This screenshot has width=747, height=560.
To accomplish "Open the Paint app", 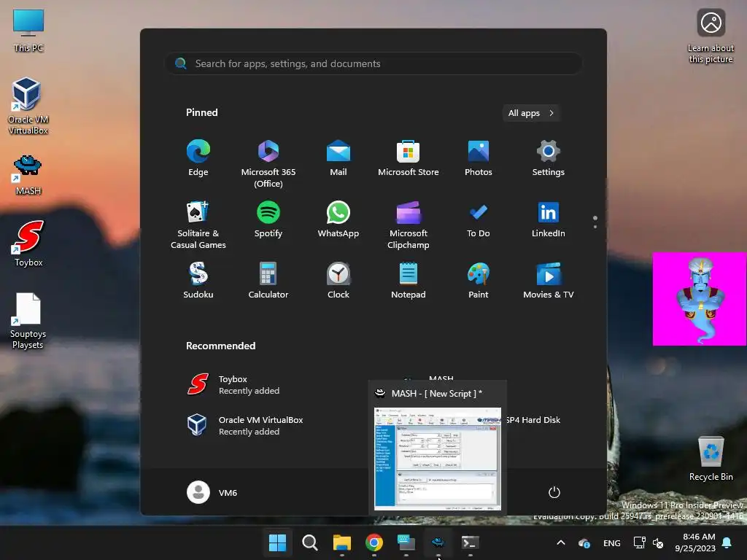I will [x=479, y=281].
